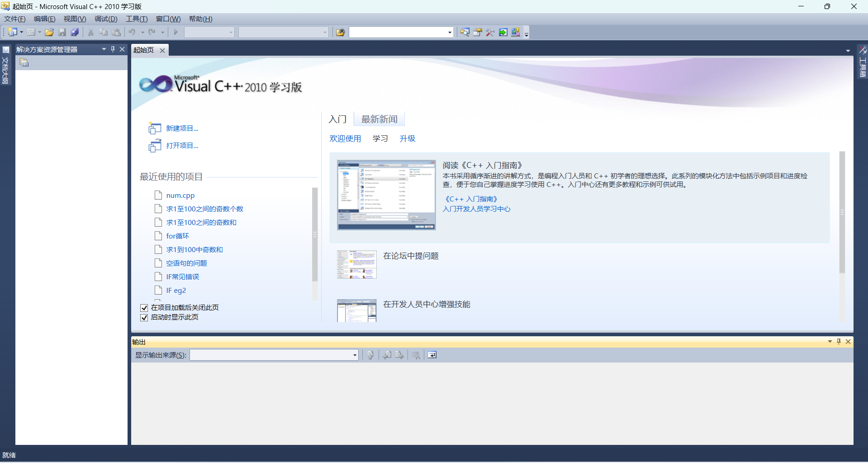
Task: Expand the Redo dropdown arrow
Action: pyautogui.click(x=161, y=32)
